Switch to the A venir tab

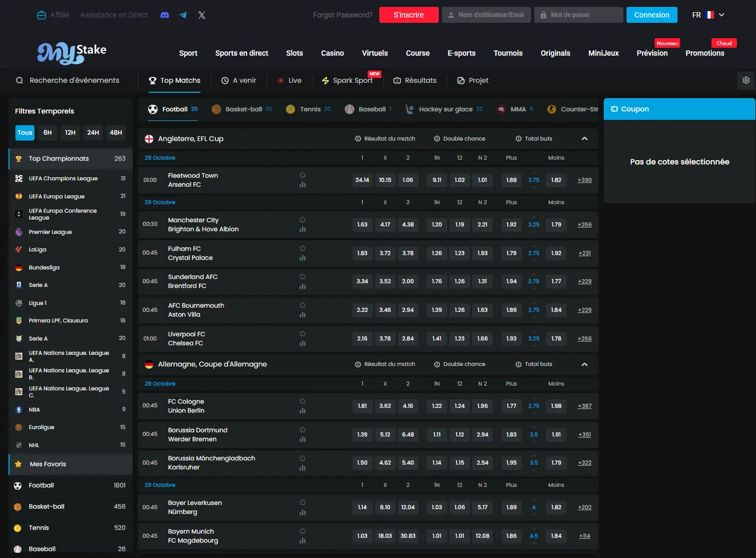[239, 81]
